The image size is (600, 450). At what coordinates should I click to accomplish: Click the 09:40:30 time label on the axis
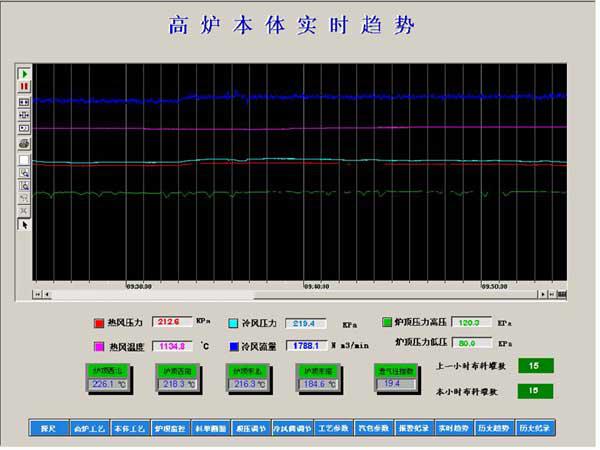317,286
